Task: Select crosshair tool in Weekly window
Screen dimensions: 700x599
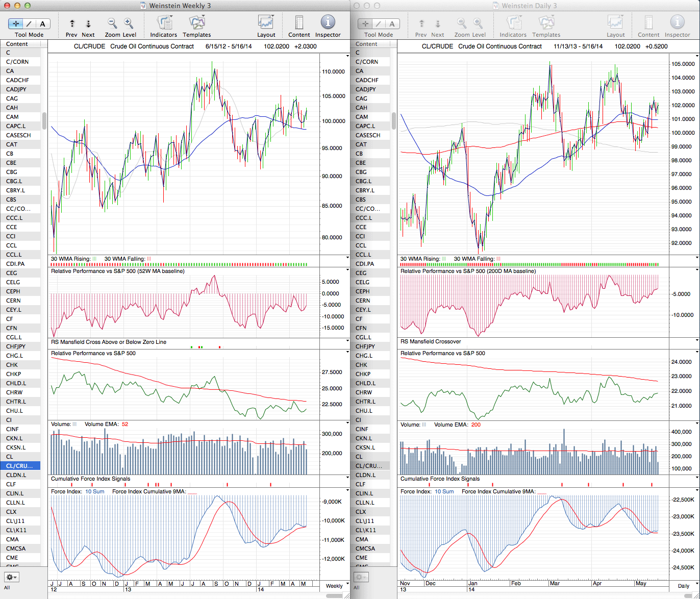Action: (x=15, y=23)
